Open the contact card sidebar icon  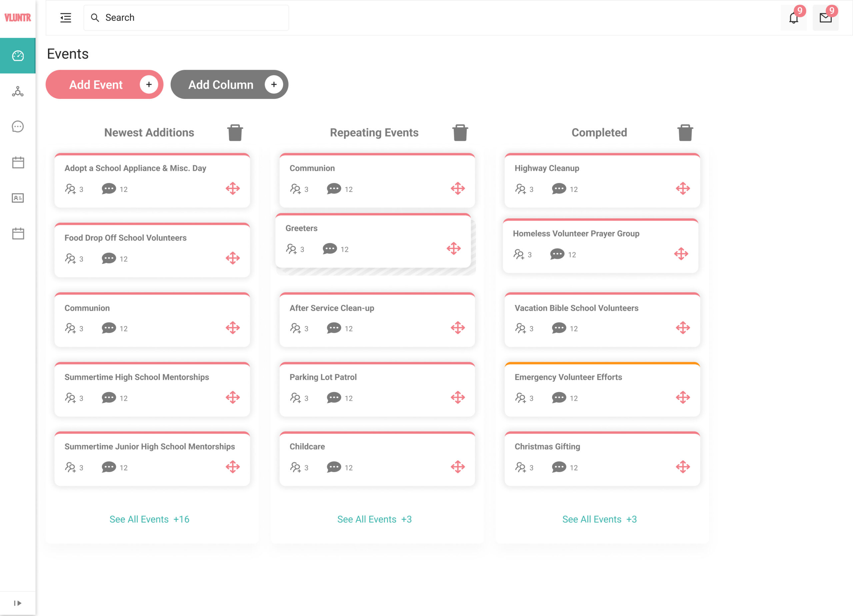tap(18, 198)
